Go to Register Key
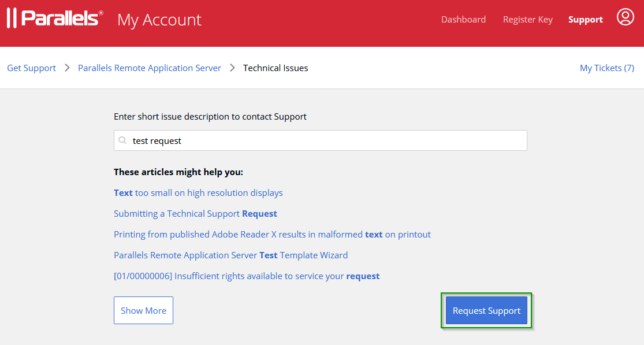Image resolution: width=644 pixels, height=345 pixels. (x=528, y=19)
